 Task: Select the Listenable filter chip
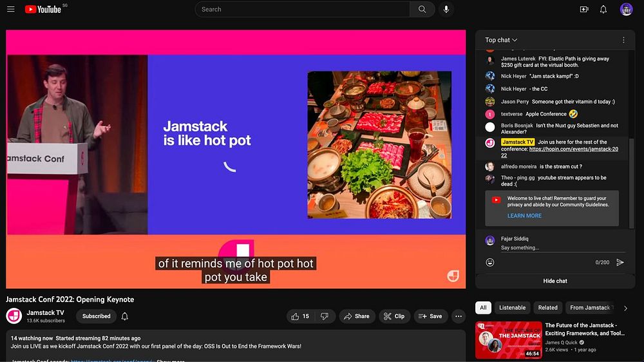pos(512,308)
